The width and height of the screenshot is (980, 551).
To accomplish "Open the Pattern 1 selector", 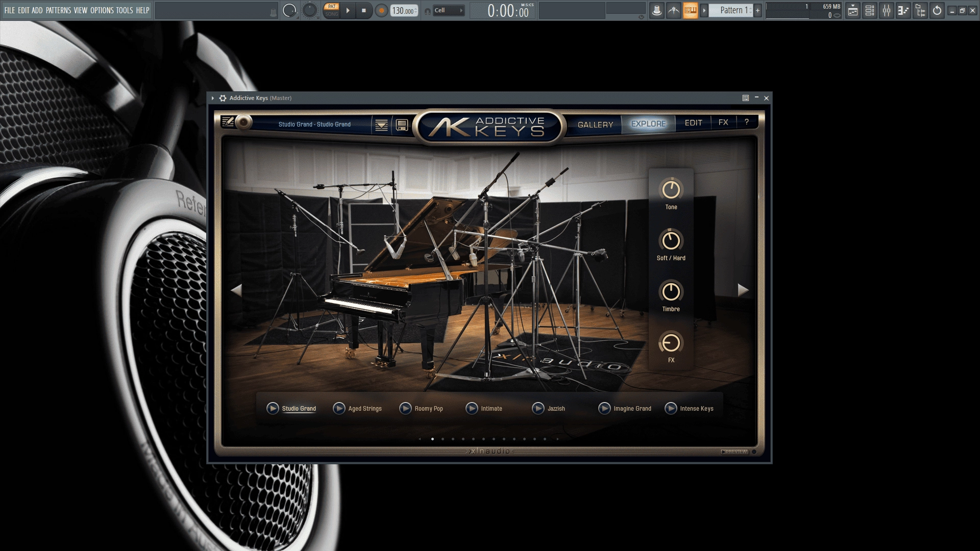I will point(731,10).
